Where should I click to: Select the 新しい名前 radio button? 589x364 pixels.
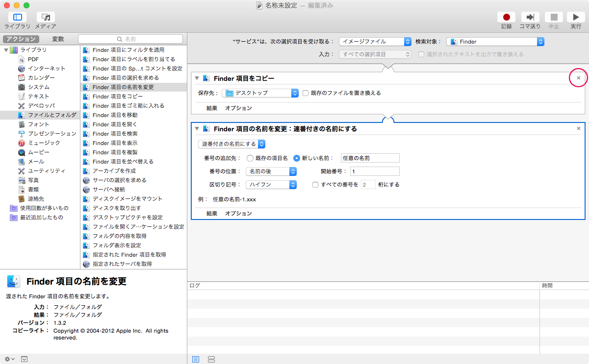click(x=297, y=158)
